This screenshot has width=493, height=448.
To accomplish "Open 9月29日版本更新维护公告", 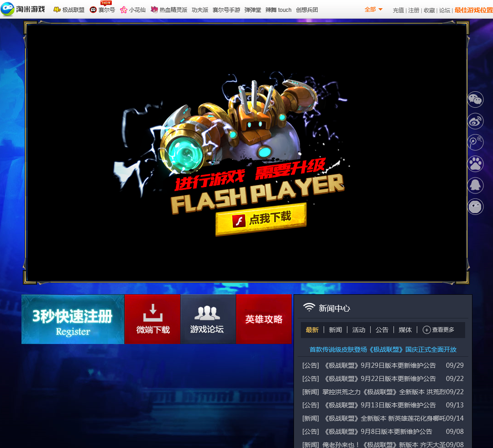I will [380, 365].
